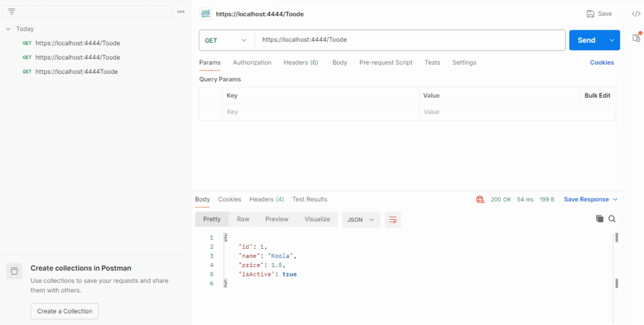644x325 pixels.
Task: Collapse the Today history group
Action: pos(8,29)
